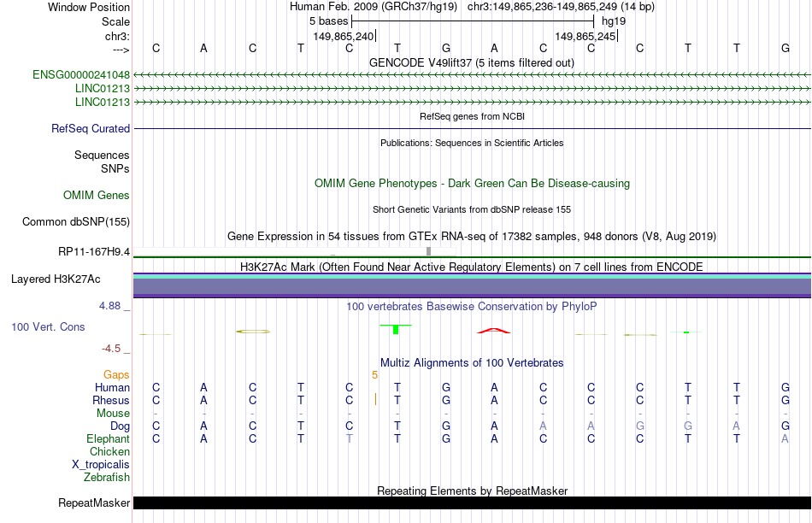Click the light gray T in the Elephant row
Viewport: 812px width, 523px height.
click(x=349, y=439)
